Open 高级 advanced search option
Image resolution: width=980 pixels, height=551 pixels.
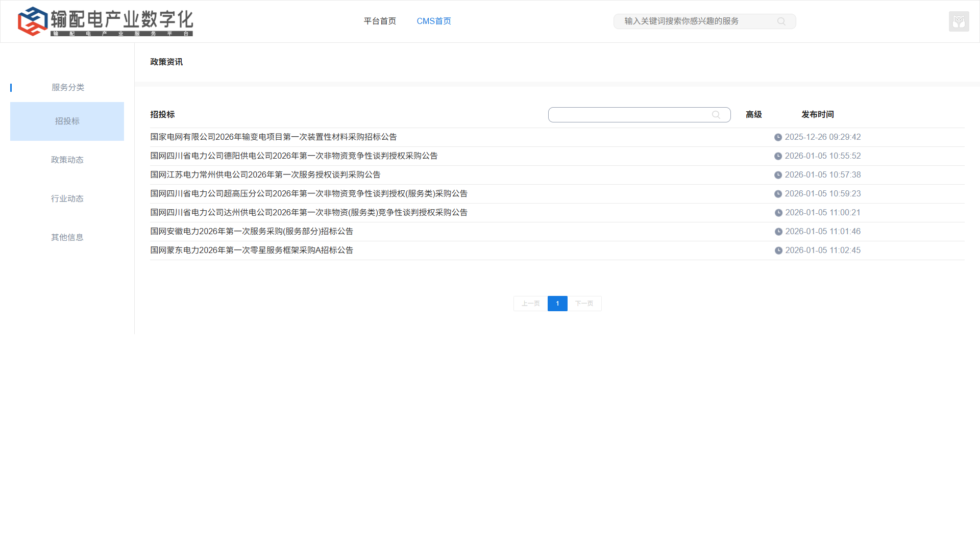(753, 114)
